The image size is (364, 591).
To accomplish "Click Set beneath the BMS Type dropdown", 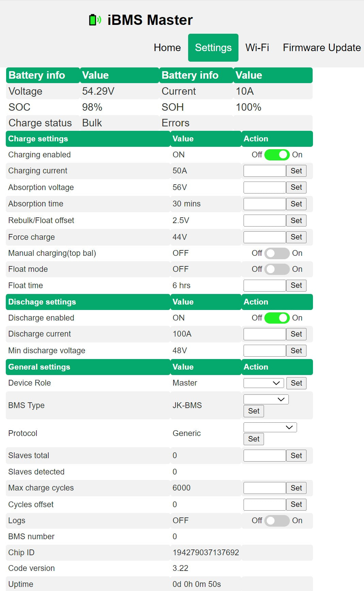I will pos(254,411).
